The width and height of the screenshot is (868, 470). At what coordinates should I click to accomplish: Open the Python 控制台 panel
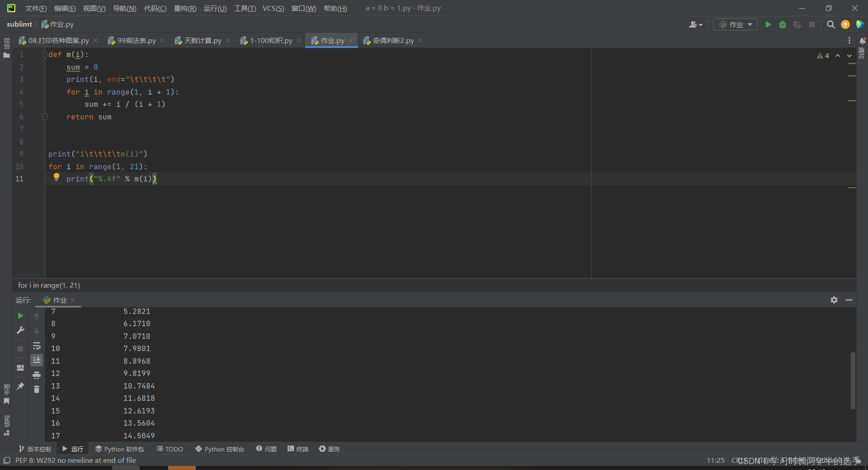point(220,449)
